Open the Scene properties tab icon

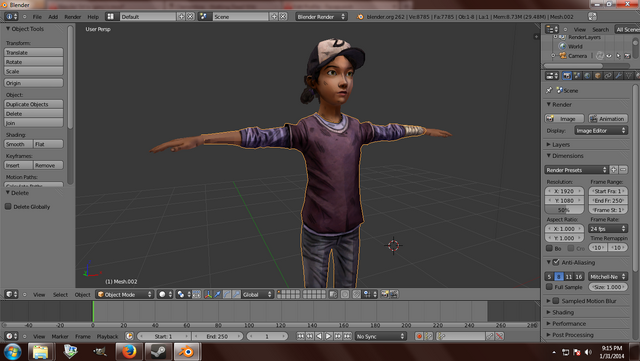coord(577,76)
